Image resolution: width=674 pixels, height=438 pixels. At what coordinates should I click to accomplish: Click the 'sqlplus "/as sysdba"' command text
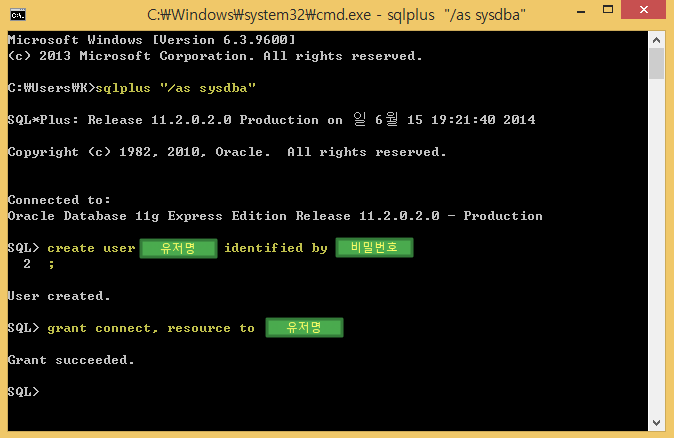pyautogui.click(x=175, y=88)
